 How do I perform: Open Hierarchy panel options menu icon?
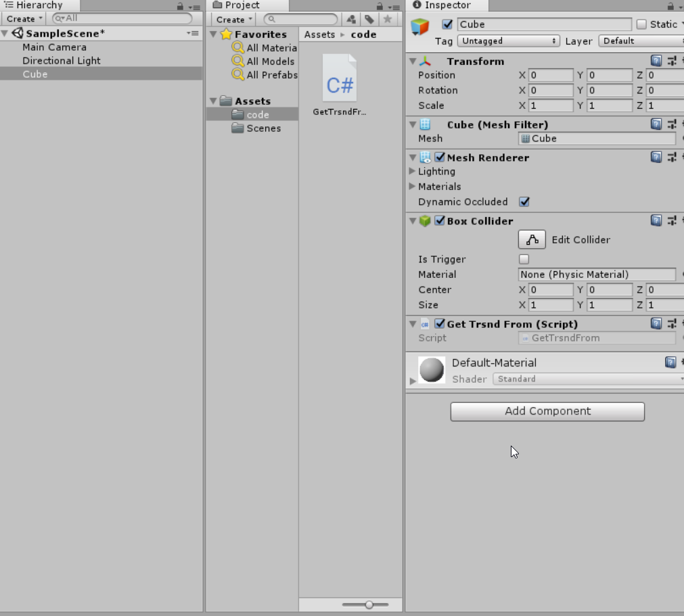(x=195, y=7)
